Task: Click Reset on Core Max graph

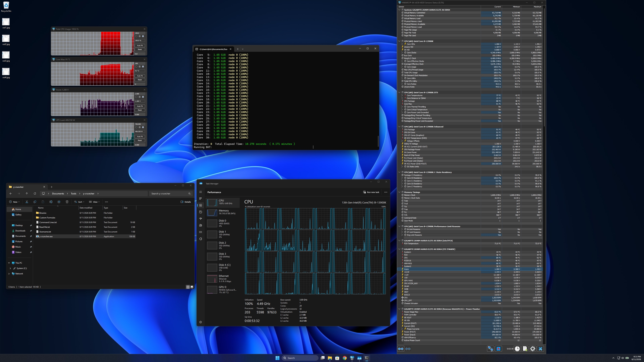Action: pos(140,80)
